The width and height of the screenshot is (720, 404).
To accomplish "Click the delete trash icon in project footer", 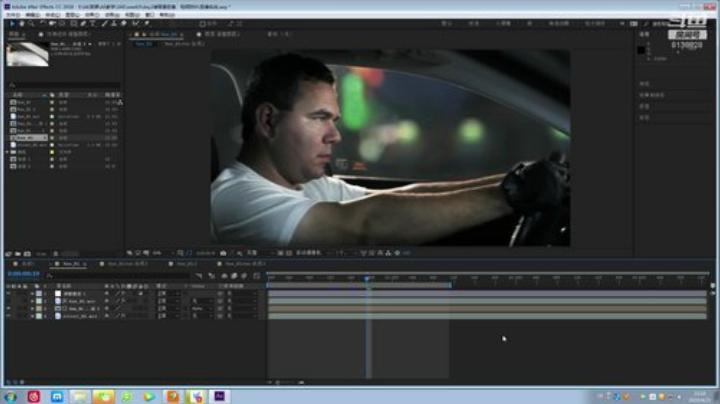I will tap(56, 253).
